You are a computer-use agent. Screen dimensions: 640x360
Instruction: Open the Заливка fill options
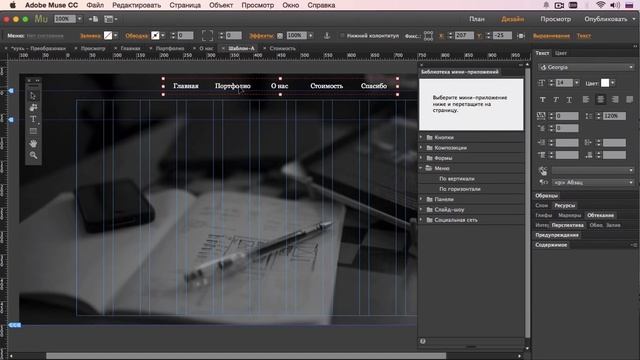[x=90, y=36]
